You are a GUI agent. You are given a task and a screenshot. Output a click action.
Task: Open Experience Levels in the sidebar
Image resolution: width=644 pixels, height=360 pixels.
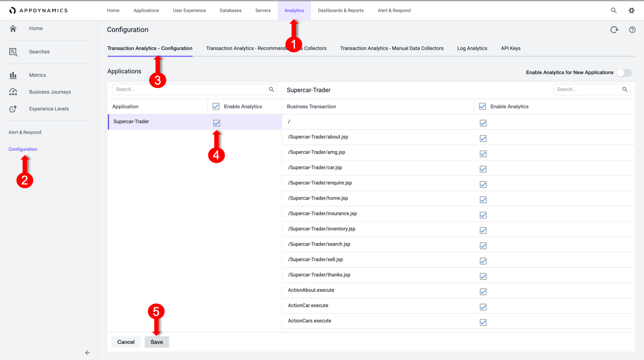click(49, 109)
